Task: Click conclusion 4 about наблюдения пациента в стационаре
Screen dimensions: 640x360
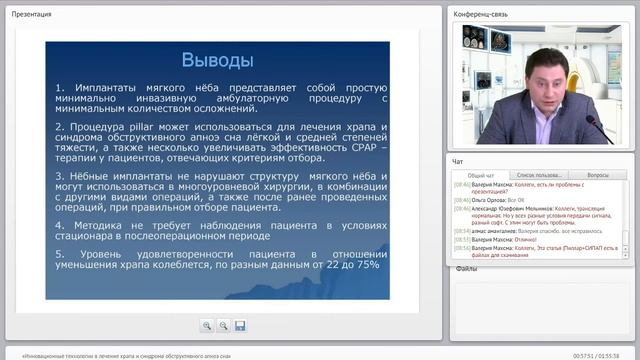Action: click(x=221, y=231)
